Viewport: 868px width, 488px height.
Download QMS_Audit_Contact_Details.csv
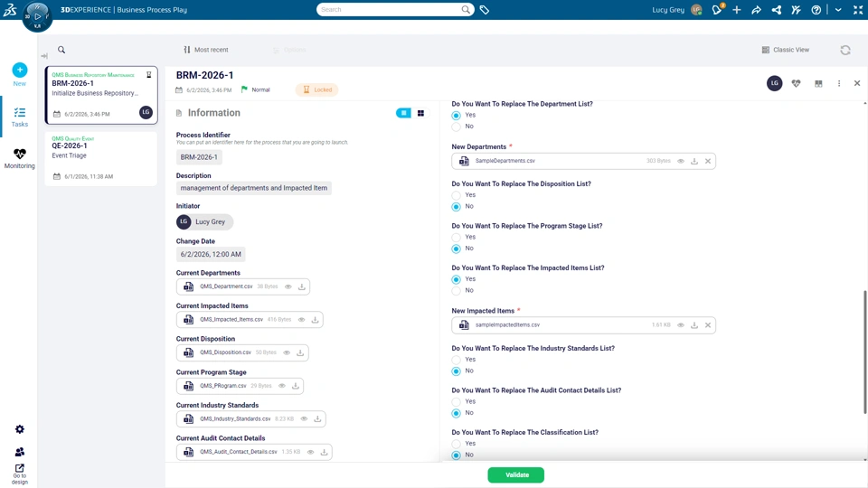[325, 452]
